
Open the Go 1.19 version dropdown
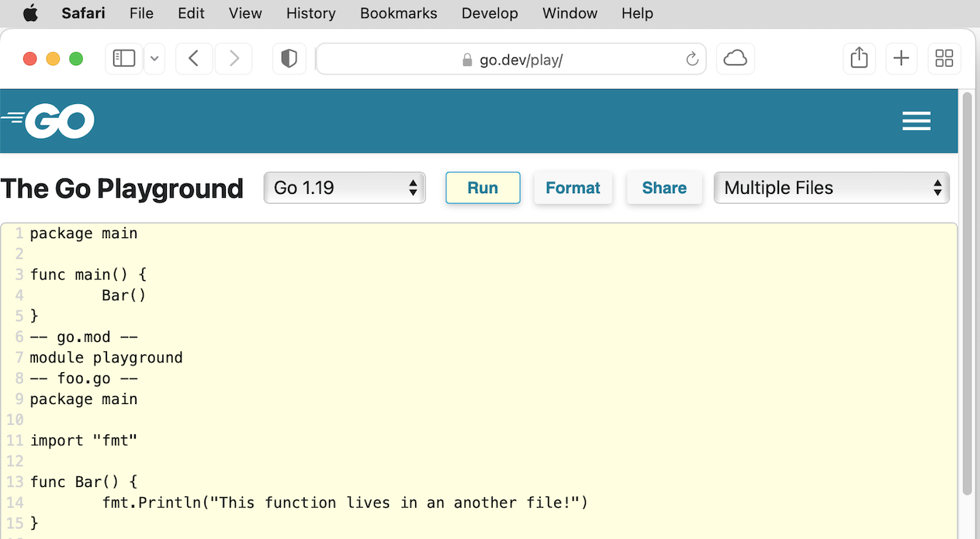coord(345,188)
